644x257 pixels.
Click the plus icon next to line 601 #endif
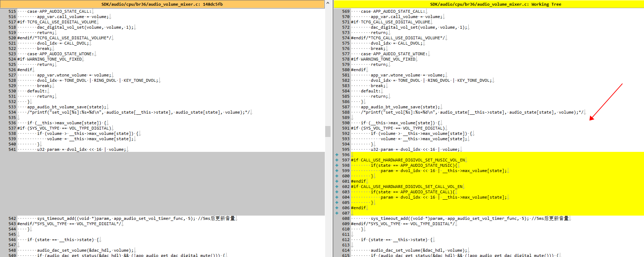337,181
